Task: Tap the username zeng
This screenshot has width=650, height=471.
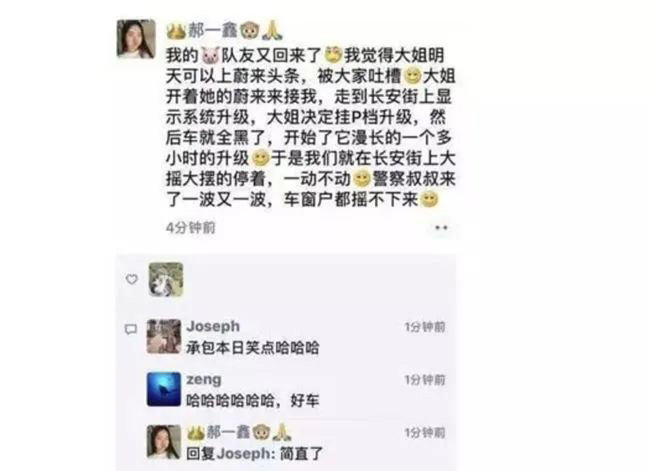Action: [x=204, y=379]
